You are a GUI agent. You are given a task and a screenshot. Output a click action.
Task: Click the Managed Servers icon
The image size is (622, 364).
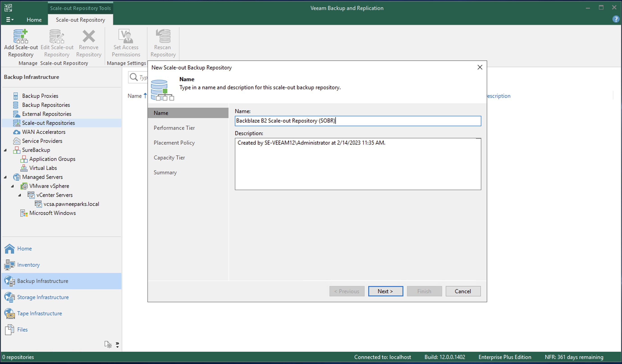(x=16, y=177)
